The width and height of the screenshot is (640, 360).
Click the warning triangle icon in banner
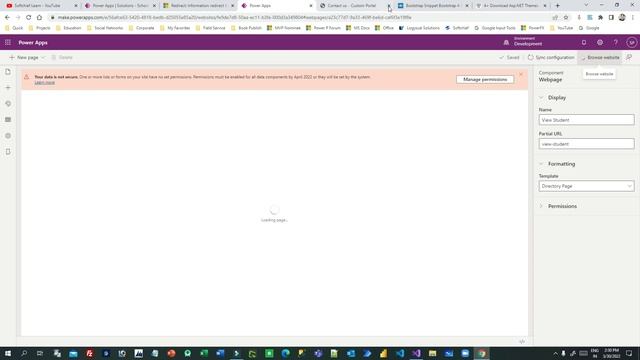tap(27, 77)
